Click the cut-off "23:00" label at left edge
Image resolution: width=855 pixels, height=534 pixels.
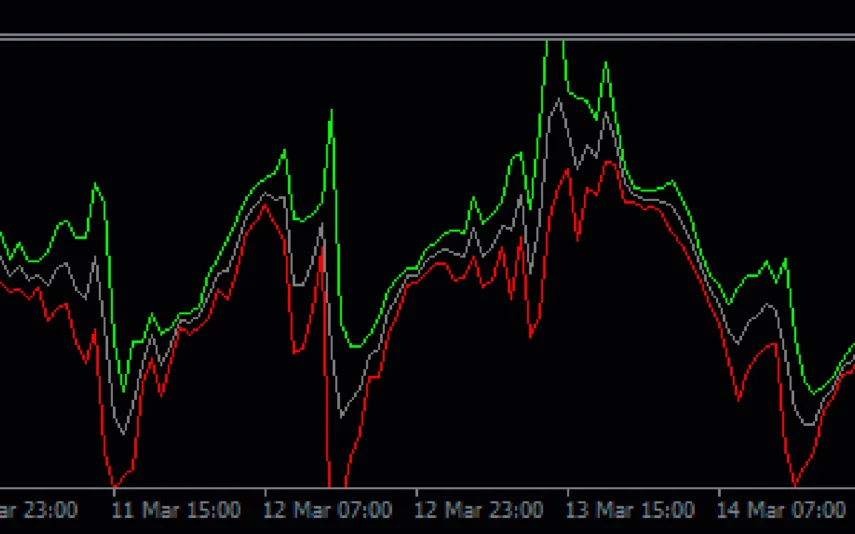(38, 510)
